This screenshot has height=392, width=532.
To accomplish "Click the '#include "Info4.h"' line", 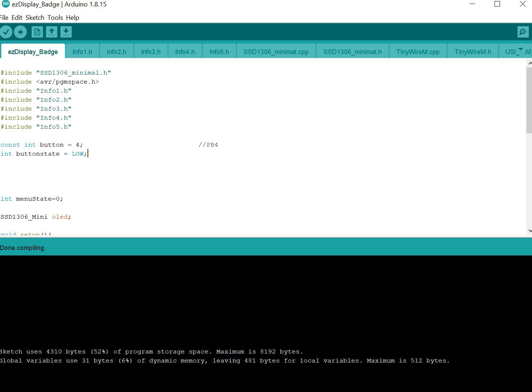I will point(36,118).
